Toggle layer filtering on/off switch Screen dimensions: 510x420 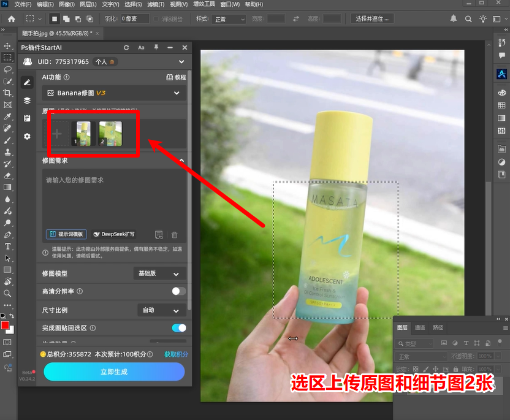point(500,342)
